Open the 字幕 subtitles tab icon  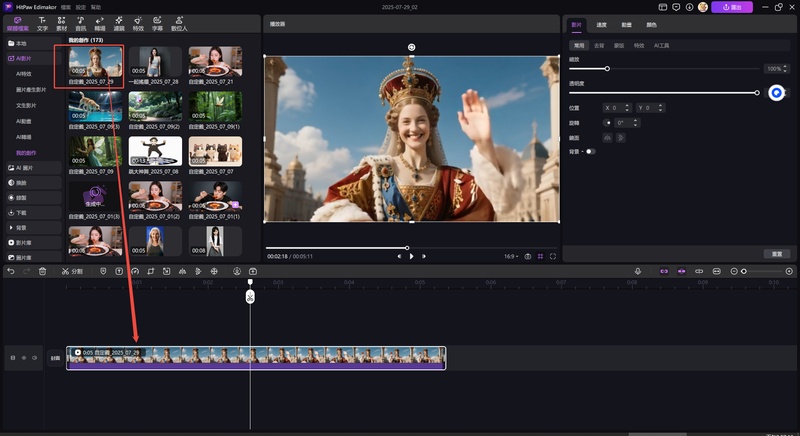pyautogui.click(x=157, y=23)
